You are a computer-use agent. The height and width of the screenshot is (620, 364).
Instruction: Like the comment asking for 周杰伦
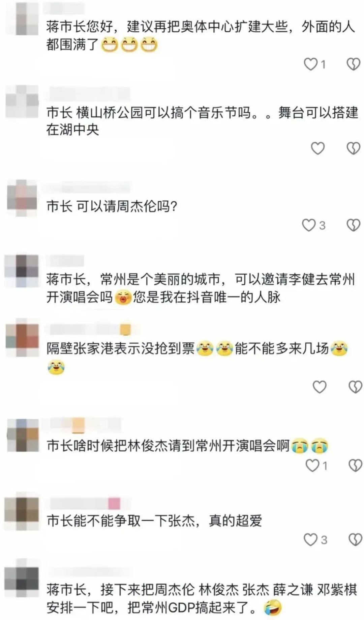coord(309,225)
